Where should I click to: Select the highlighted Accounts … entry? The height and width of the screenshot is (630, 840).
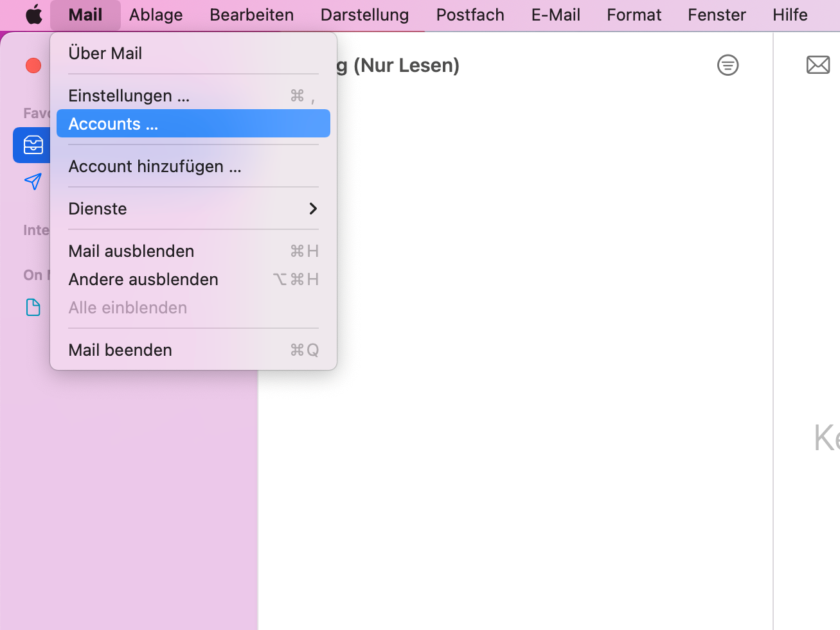193,123
